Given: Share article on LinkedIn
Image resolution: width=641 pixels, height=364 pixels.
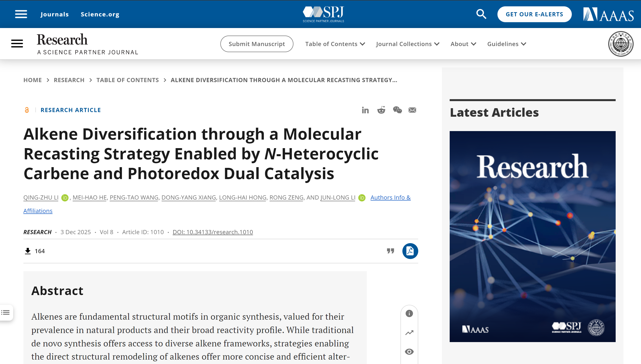Looking at the screenshot, I should tap(365, 110).
